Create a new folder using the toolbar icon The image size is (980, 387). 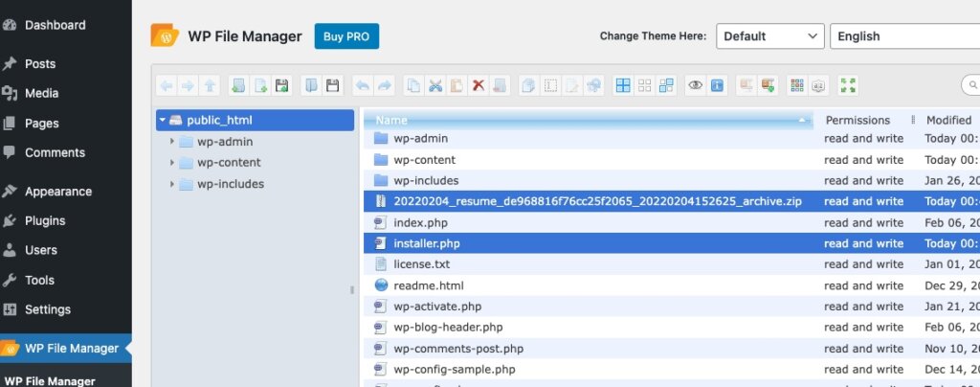(x=238, y=85)
